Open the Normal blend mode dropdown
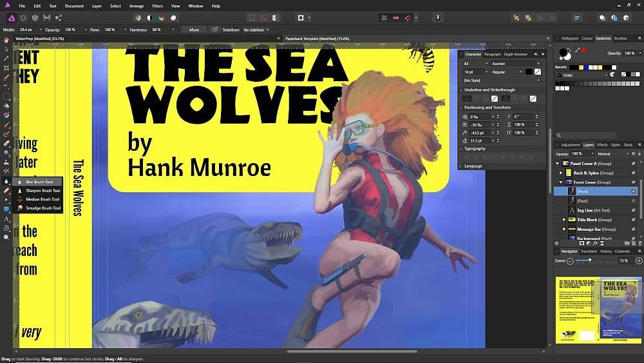The width and height of the screenshot is (644, 363). pos(613,153)
